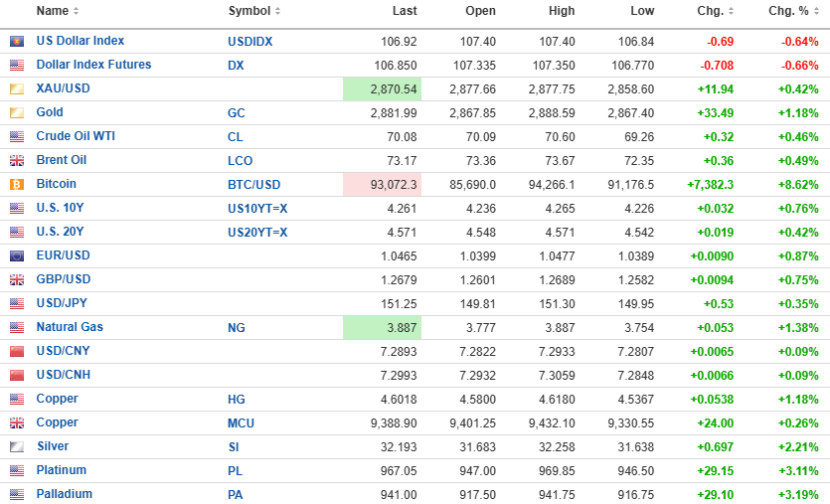The image size is (830, 504).
Task: Open the Palladium name link
Action: coord(64,493)
